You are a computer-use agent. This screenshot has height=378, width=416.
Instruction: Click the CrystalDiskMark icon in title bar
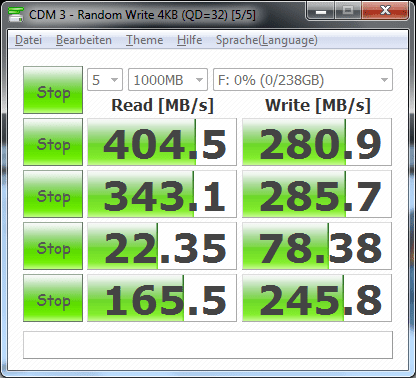point(16,14)
